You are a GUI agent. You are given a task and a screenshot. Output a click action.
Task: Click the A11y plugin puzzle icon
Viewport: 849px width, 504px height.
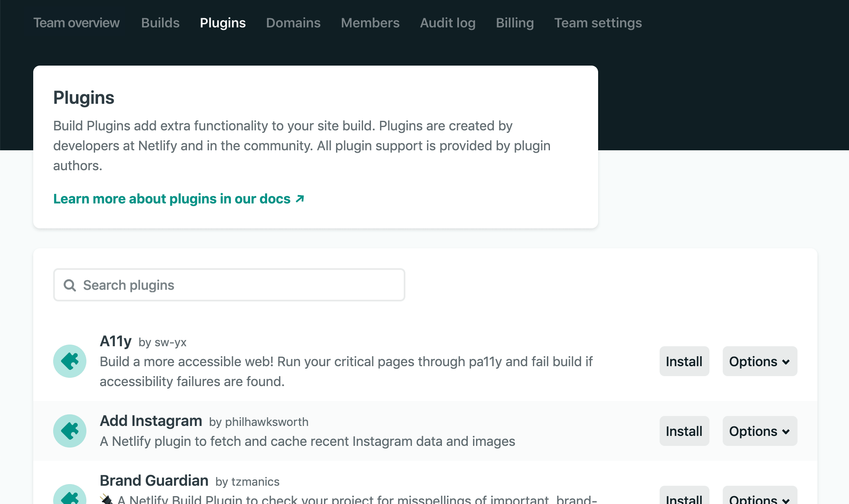(70, 361)
